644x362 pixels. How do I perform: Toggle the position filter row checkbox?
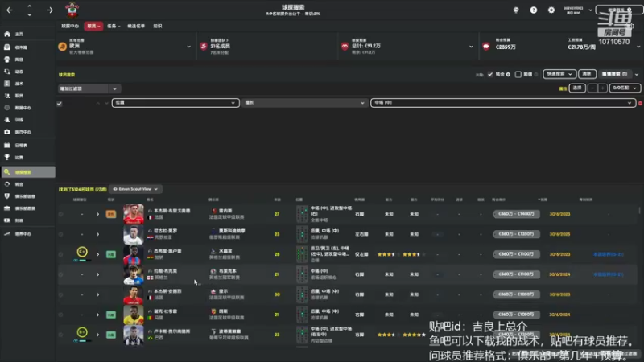pyautogui.click(x=60, y=104)
